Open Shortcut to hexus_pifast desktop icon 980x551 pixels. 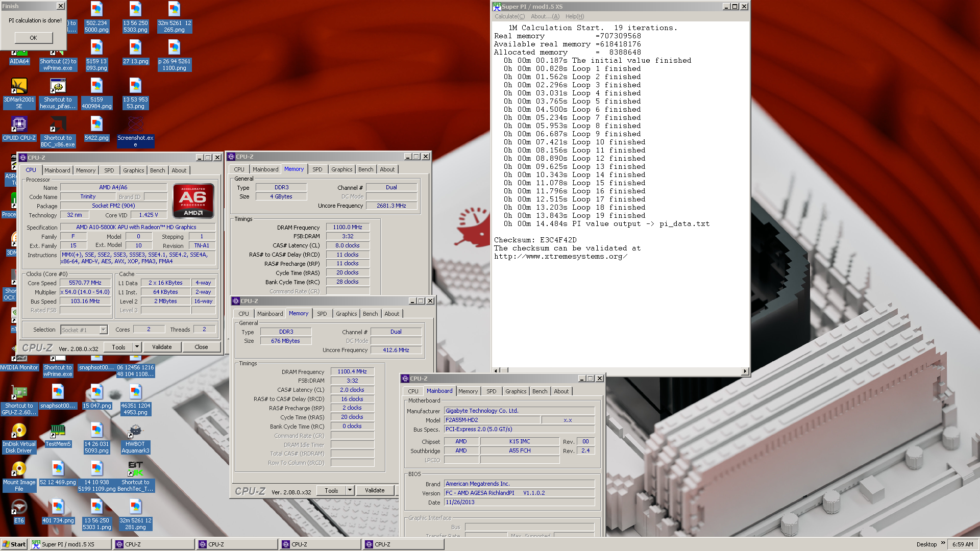58,94
